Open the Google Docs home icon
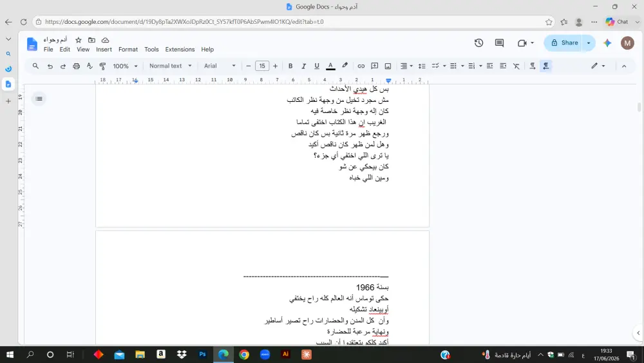The image size is (644, 363). pyautogui.click(x=32, y=44)
